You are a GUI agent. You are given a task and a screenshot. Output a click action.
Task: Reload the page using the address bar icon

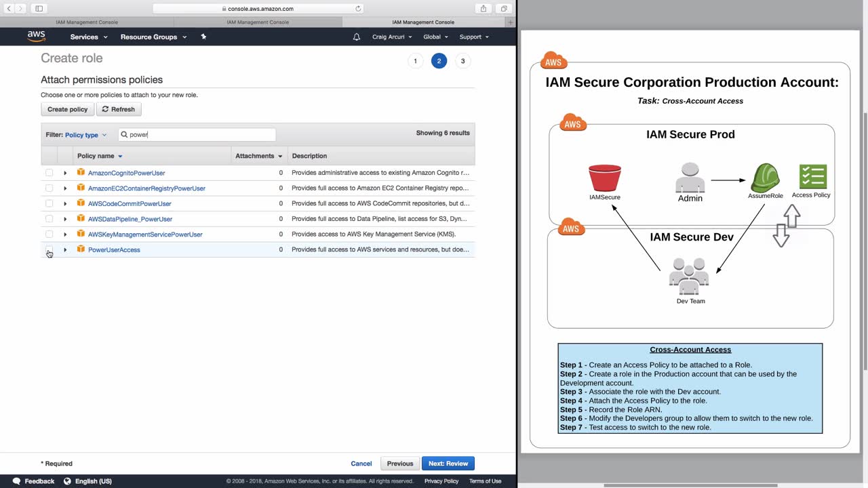[x=358, y=9]
